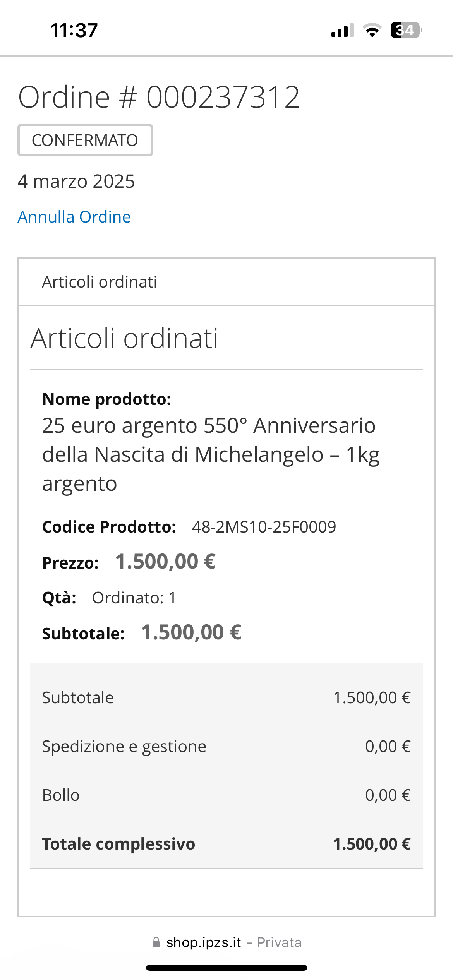This screenshot has width=453, height=980.
Task: Tap the home indicator bar
Action: pyautogui.click(x=226, y=968)
